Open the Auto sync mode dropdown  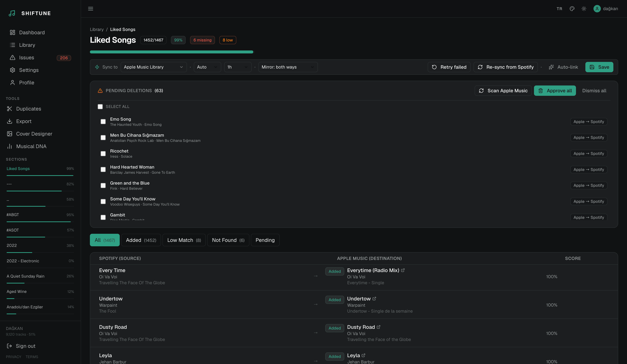(x=207, y=67)
